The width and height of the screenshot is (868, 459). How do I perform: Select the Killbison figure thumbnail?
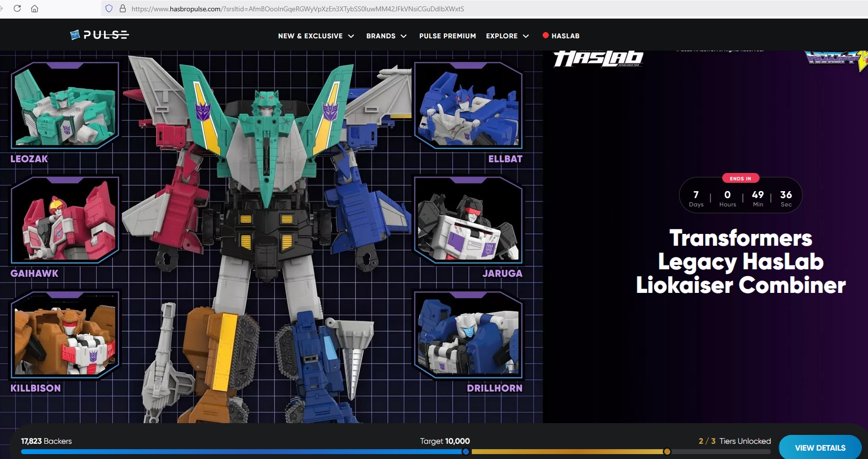pyautogui.click(x=65, y=335)
